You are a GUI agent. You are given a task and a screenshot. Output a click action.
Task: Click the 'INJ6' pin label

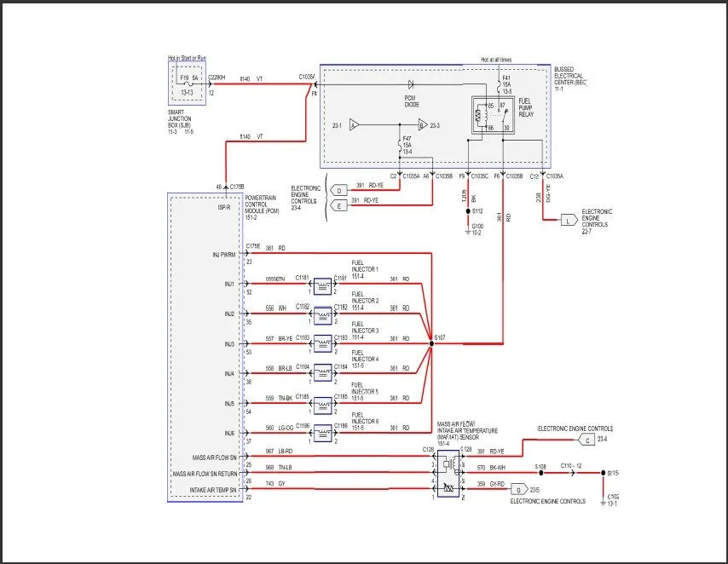229,434
